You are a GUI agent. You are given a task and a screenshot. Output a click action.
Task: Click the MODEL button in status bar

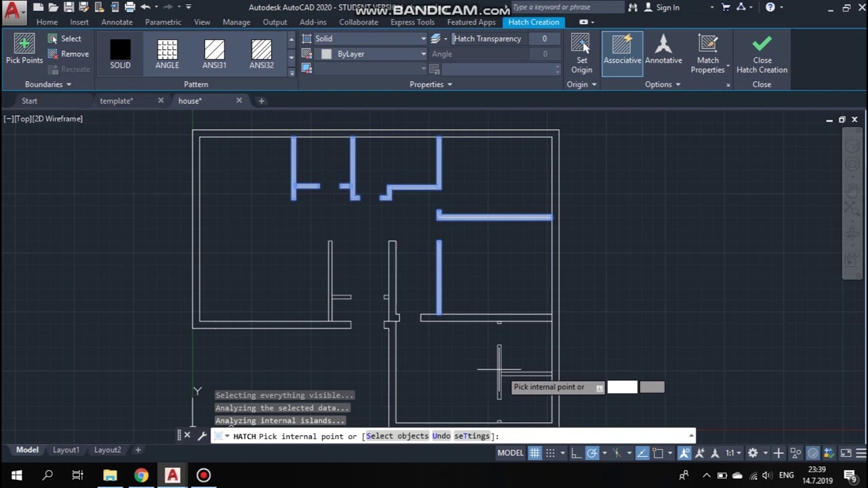click(511, 453)
